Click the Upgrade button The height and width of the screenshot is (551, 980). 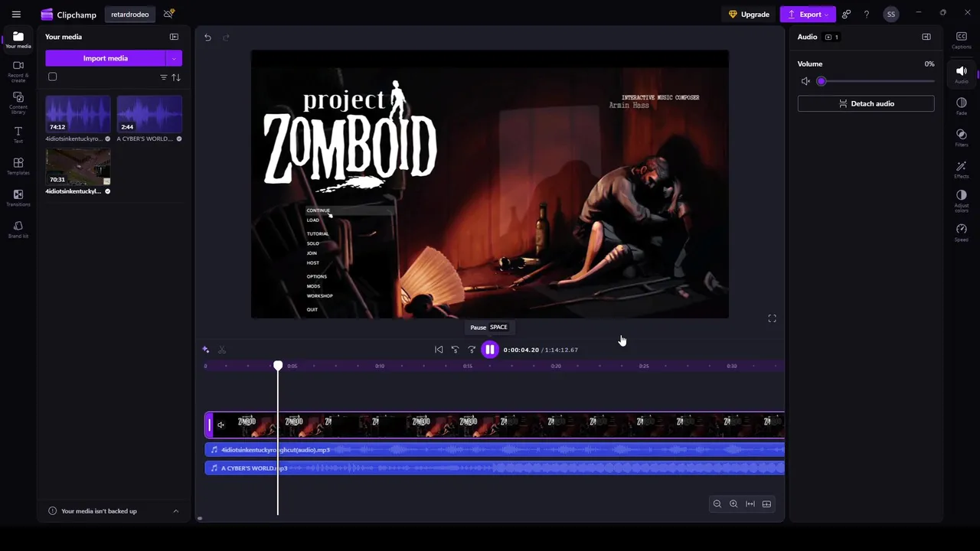click(x=749, y=15)
